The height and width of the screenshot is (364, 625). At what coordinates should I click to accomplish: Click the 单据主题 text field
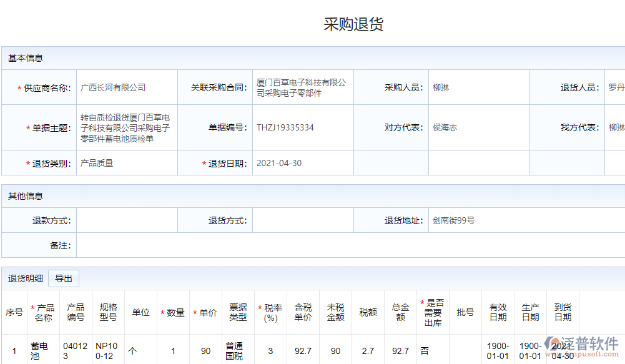[127, 128]
